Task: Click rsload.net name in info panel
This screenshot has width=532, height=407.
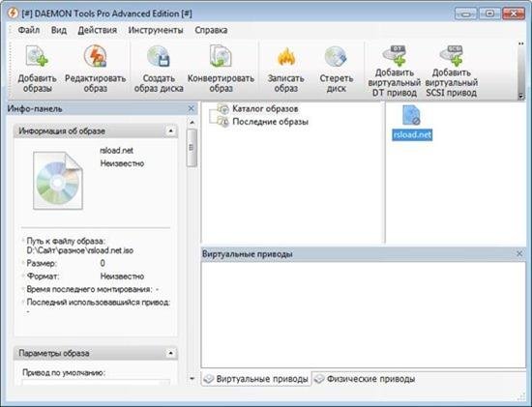Action: pyautogui.click(x=116, y=151)
